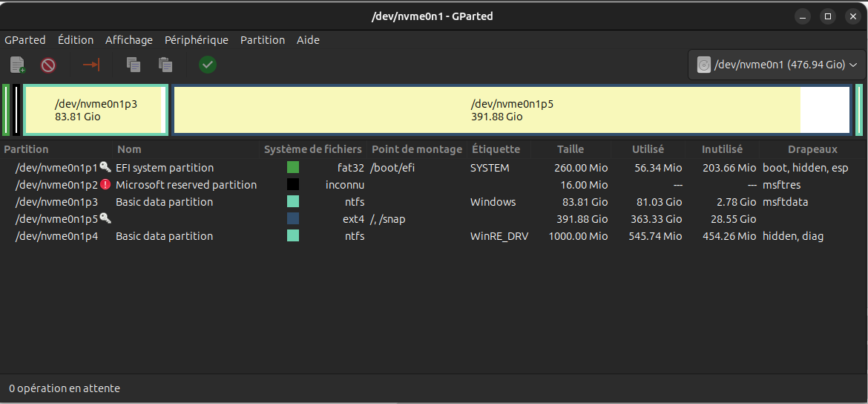Click the '28.55 Gio' unused cell
868x404 pixels.
pyautogui.click(x=733, y=219)
